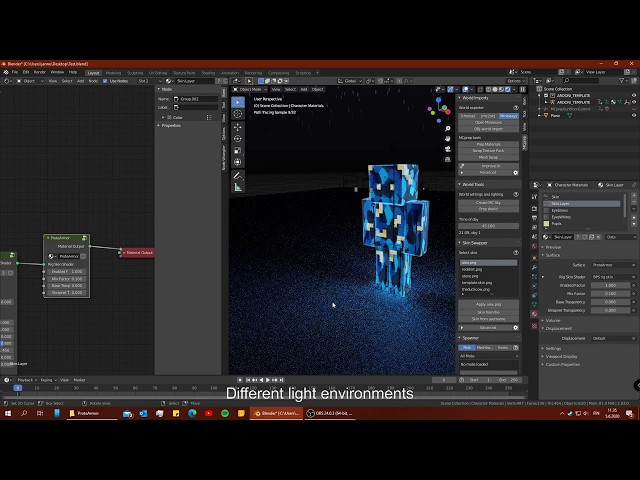640x480 pixels.
Task: Open the Render menu
Action: pos(40,72)
